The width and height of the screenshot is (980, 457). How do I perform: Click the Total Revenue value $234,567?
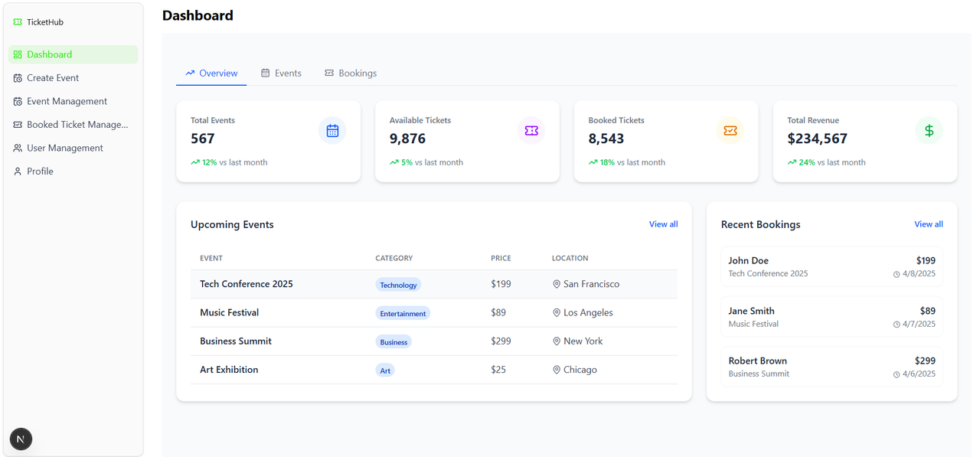pyautogui.click(x=818, y=139)
